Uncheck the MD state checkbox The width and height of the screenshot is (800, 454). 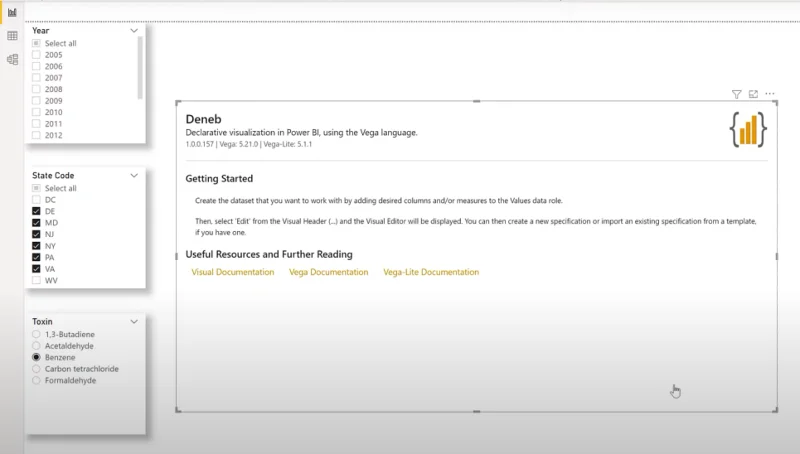(36, 223)
